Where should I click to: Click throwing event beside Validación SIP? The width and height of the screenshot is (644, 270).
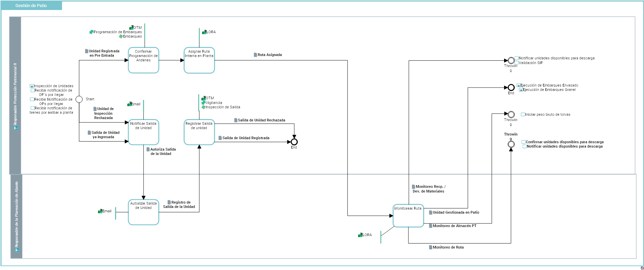(x=511, y=60)
